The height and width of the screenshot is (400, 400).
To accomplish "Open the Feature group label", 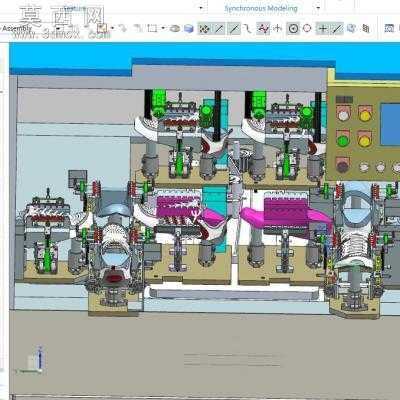I will [75, 8].
